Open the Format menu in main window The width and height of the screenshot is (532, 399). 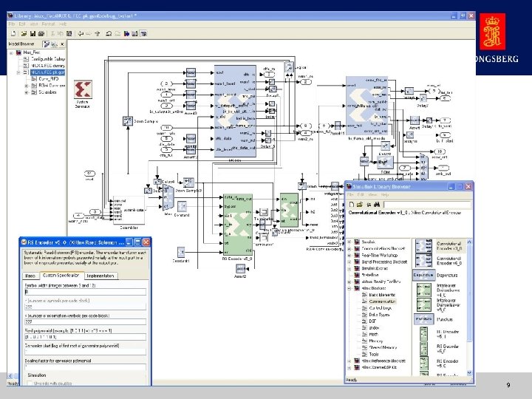(48, 24)
